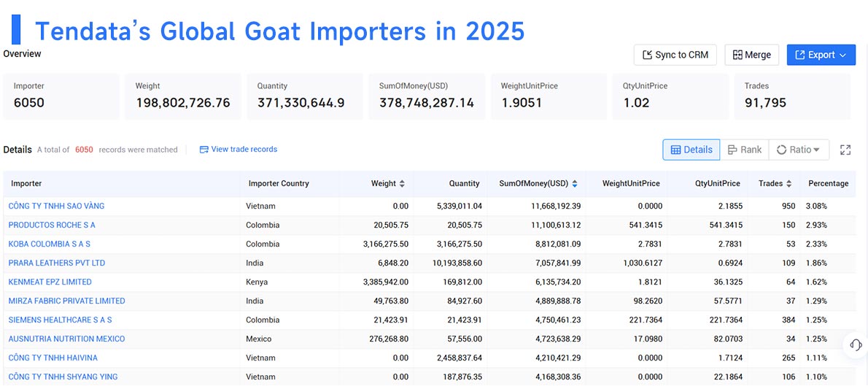The height and width of the screenshot is (389, 868).
Task: Click weight value 3,385,942.00
Action: click(x=386, y=282)
